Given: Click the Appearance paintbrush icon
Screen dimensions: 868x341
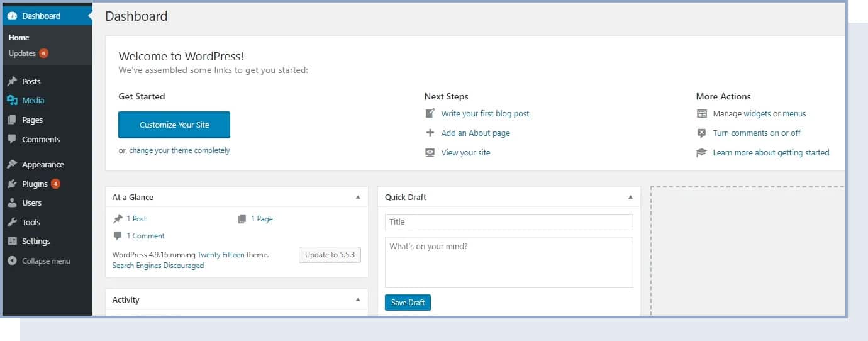Looking at the screenshot, I should pyautogui.click(x=12, y=164).
